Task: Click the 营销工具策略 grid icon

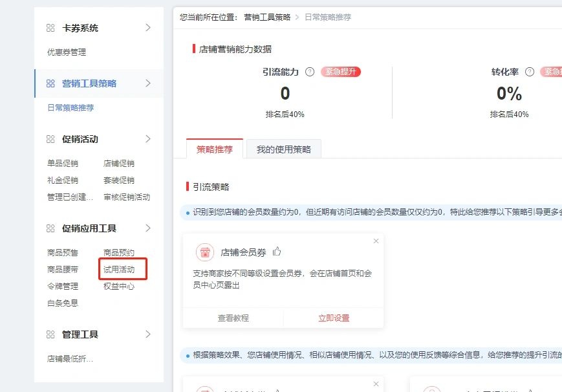Action: click(x=50, y=83)
